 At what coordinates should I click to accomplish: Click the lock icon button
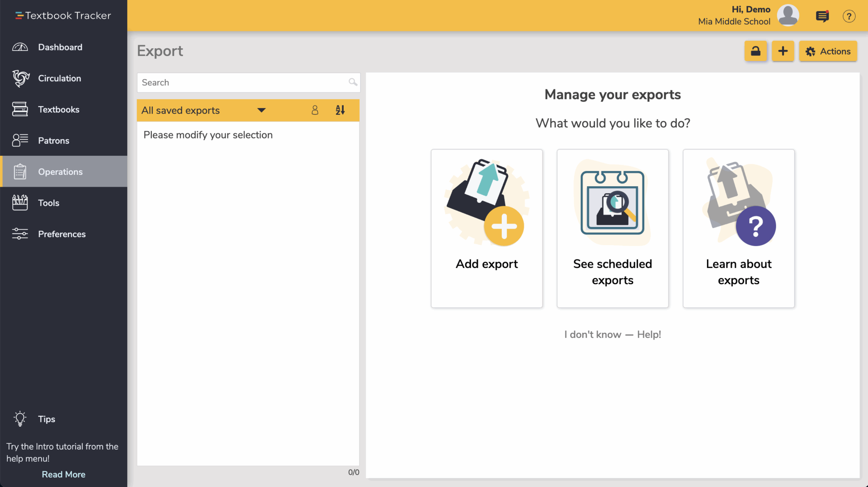point(756,51)
